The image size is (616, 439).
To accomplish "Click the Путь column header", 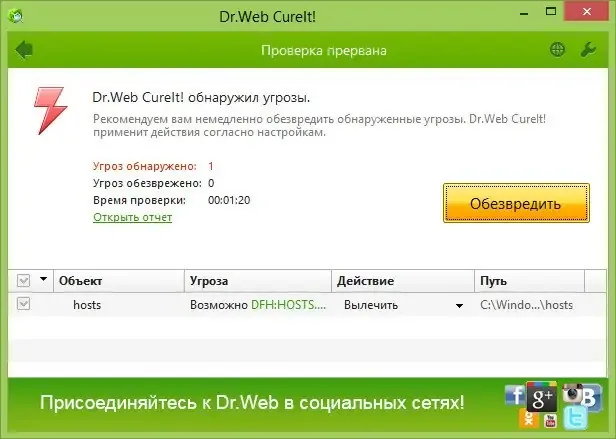I will click(x=530, y=281).
